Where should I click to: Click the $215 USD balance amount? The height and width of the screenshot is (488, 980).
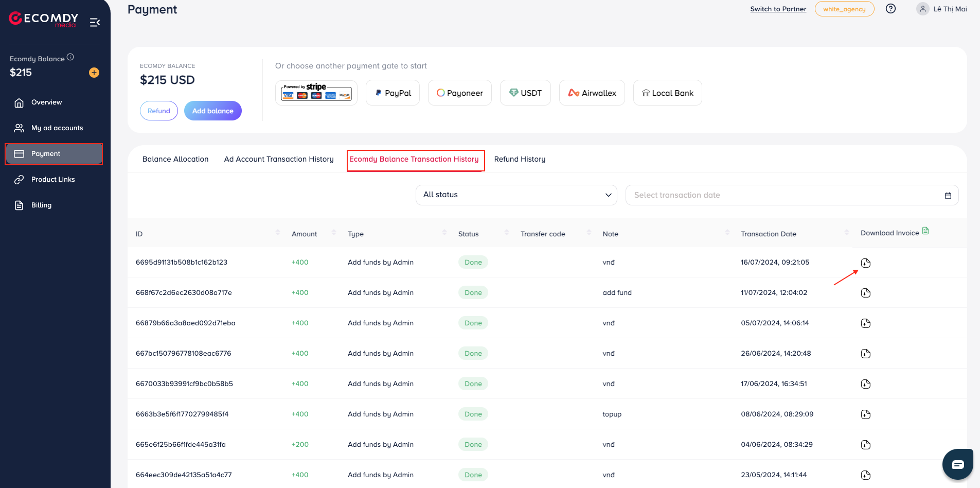(167, 80)
